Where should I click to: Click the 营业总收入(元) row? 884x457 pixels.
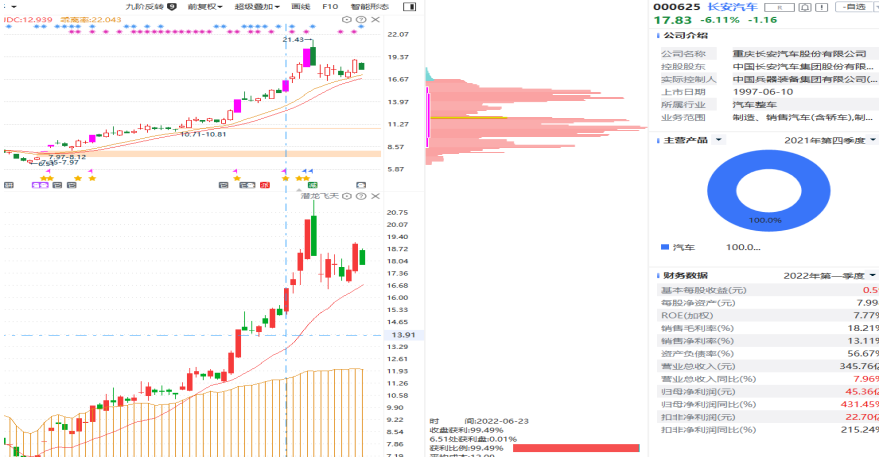pyautogui.click(x=768, y=366)
